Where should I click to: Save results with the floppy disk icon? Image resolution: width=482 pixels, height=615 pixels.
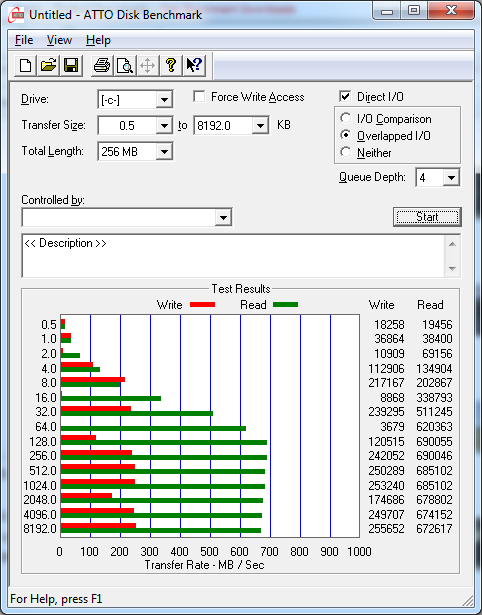(x=71, y=65)
